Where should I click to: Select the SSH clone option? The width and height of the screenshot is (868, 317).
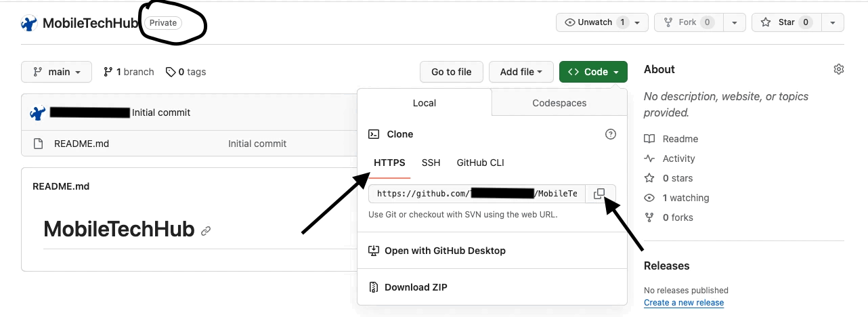(x=431, y=163)
